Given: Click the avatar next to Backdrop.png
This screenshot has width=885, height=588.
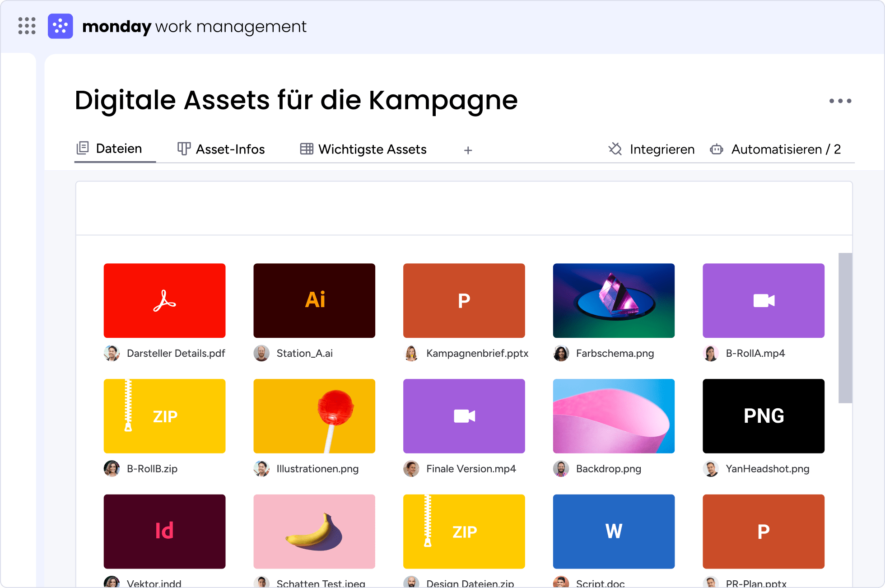Looking at the screenshot, I should [561, 469].
